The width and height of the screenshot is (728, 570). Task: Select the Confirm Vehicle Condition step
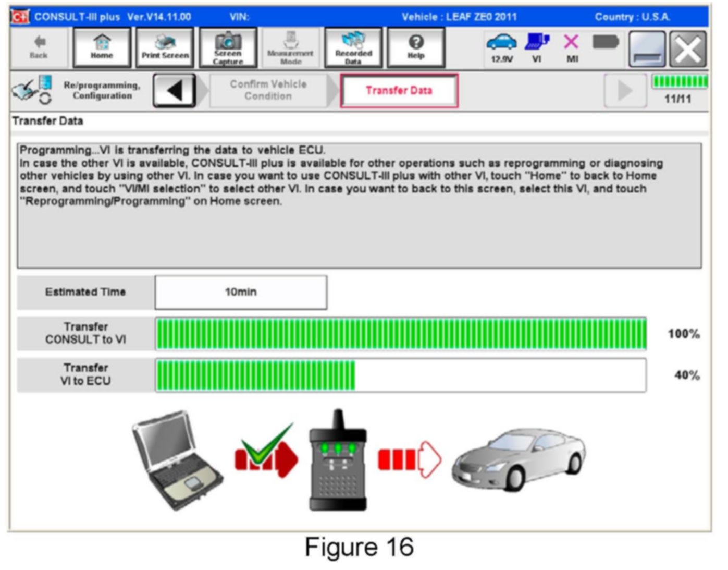pos(268,91)
